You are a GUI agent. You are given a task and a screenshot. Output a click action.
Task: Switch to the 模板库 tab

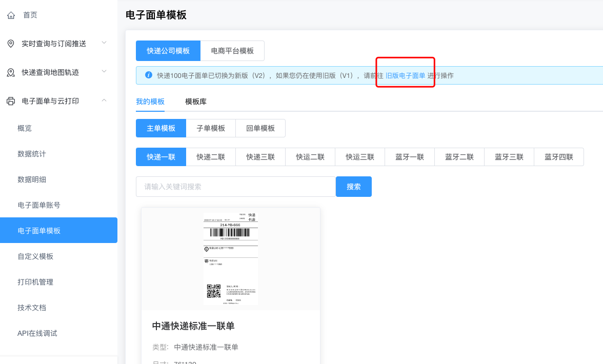pyautogui.click(x=196, y=102)
